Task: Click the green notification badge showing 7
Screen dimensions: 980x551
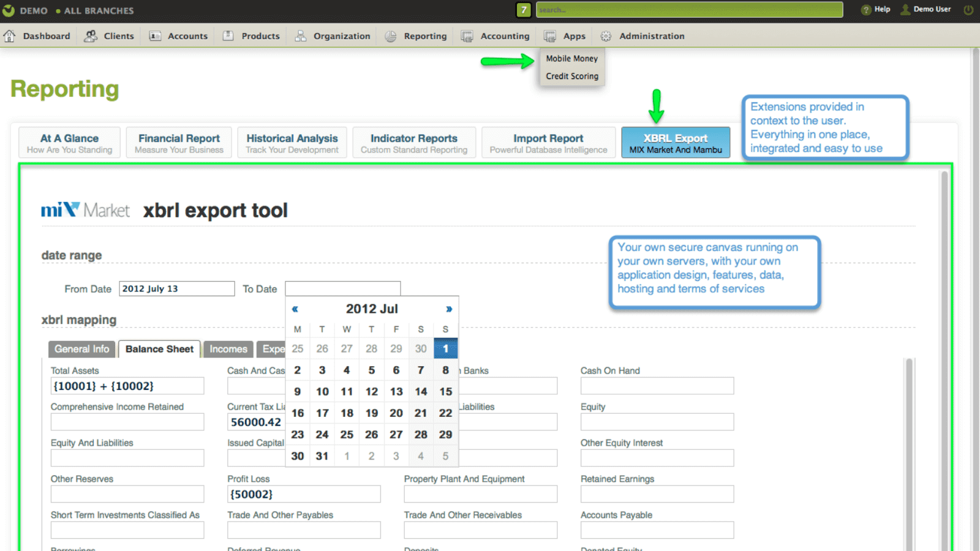Action: pos(524,10)
